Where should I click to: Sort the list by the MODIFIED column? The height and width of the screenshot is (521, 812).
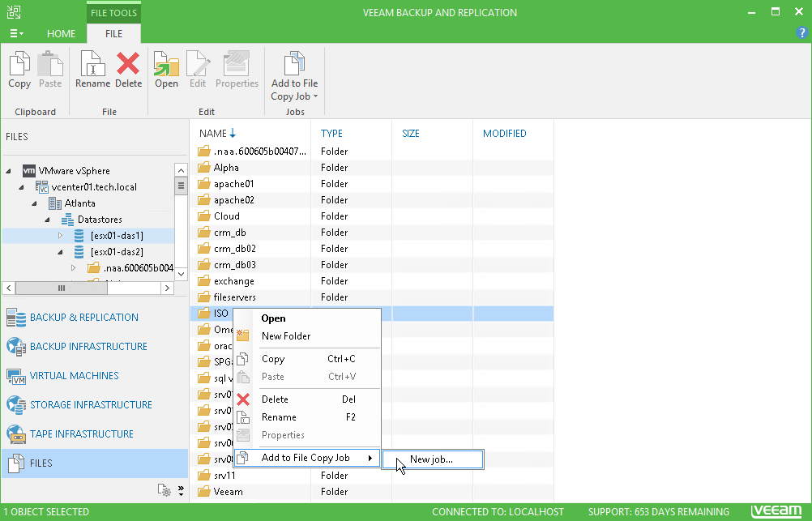[x=504, y=134]
